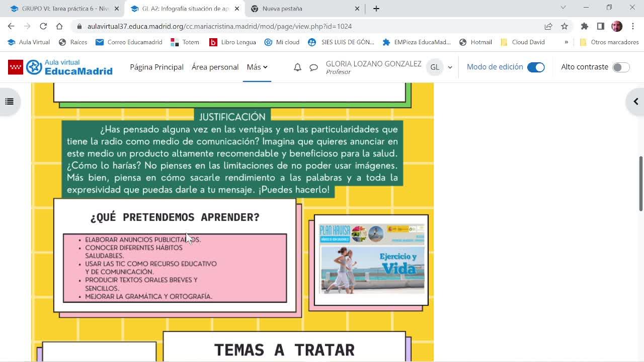The image size is (644, 362).
Task: Click the ¿QUÉ PRETENDEMOS APRENDER? heading
Action: (175, 217)
